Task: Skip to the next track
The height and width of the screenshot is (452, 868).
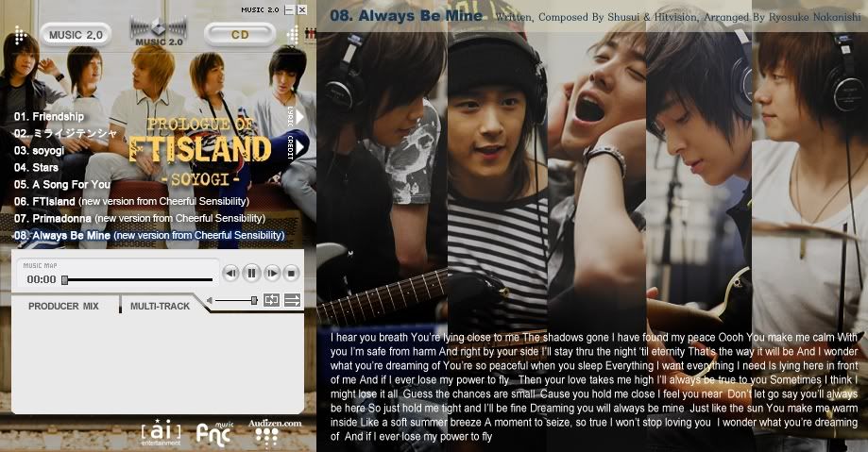Action: (x=272, y=273)
